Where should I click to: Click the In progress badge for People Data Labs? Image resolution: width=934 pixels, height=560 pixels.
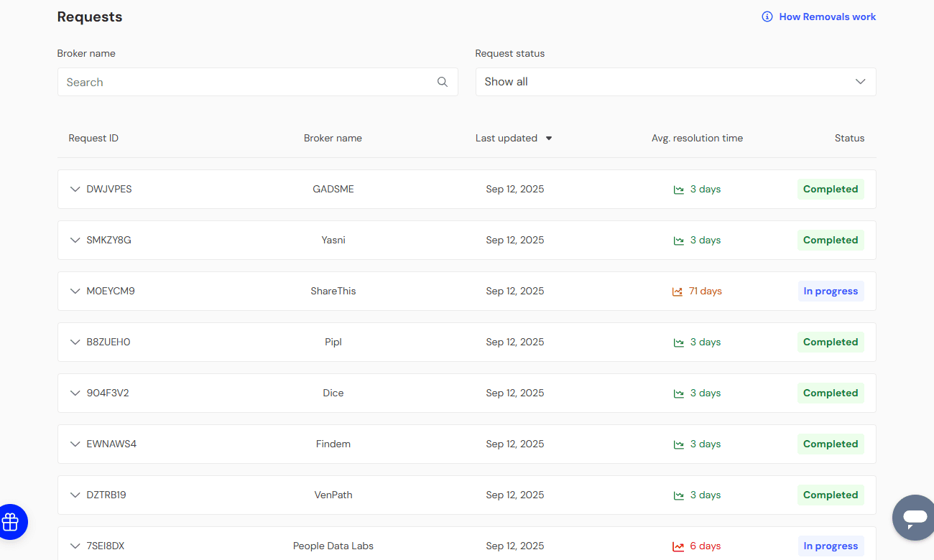[x=831, y=546]
